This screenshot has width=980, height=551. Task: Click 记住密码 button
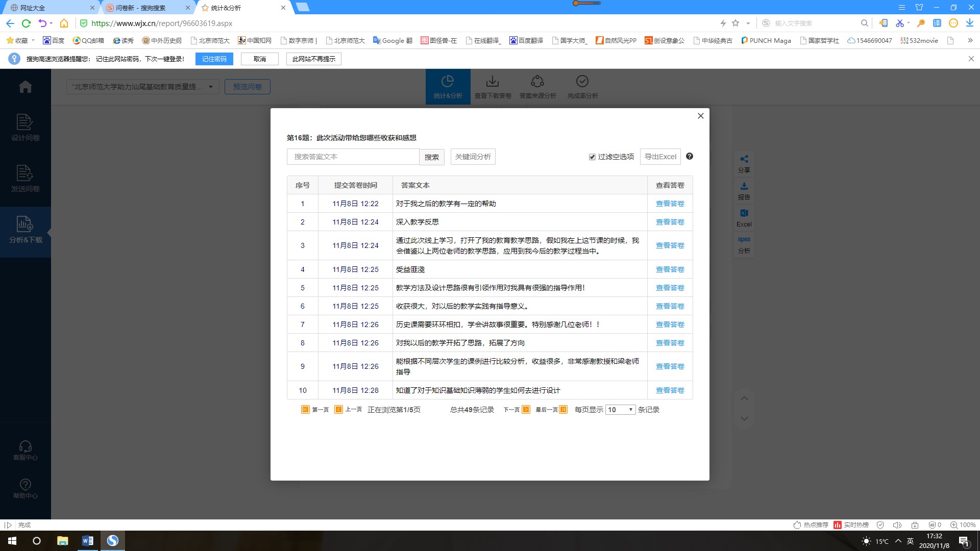pos(214,59)
